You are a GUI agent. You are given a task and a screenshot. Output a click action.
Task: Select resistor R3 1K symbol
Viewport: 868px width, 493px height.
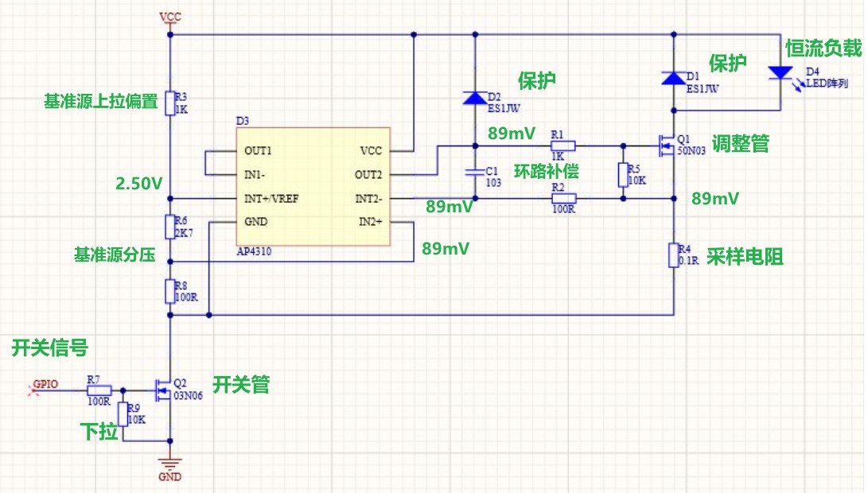tap(170, 103)
